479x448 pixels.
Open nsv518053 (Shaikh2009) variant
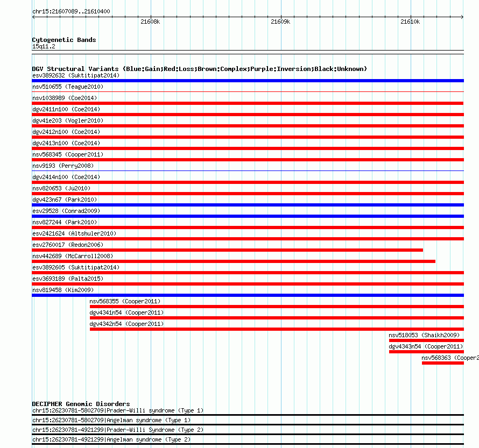coord(424,335)
